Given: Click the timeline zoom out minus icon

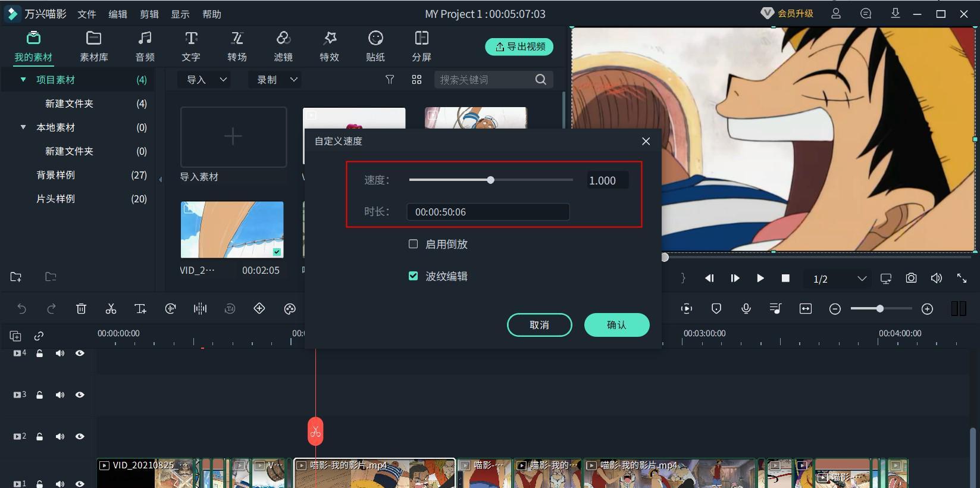Looking at the screenshot, I should pyautogui.click(x=835, y=309).
